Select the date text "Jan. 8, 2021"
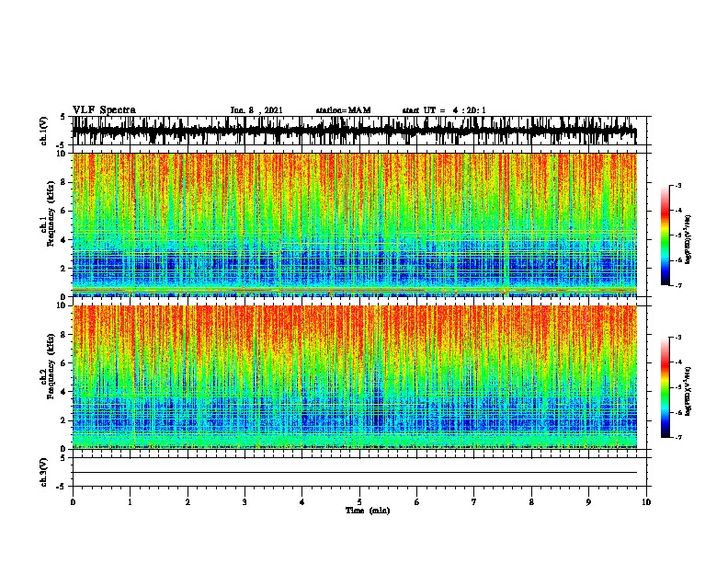728x563 pixels. click(256, 110)
